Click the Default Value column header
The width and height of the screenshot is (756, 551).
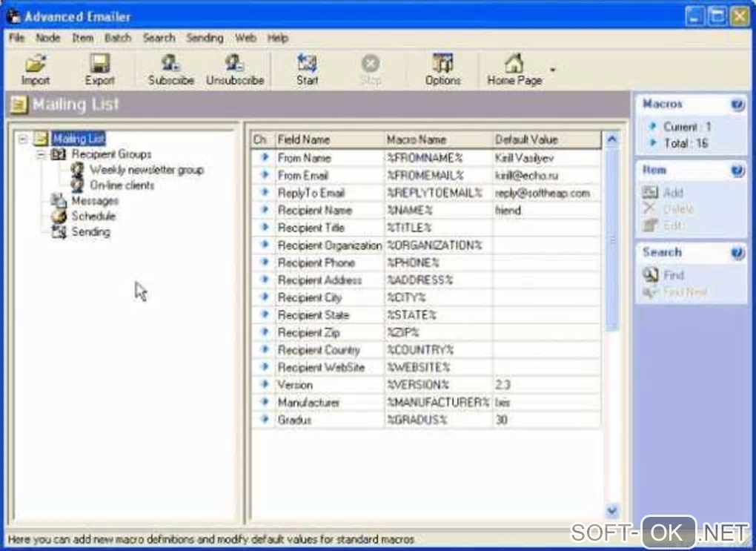(547, 139)
